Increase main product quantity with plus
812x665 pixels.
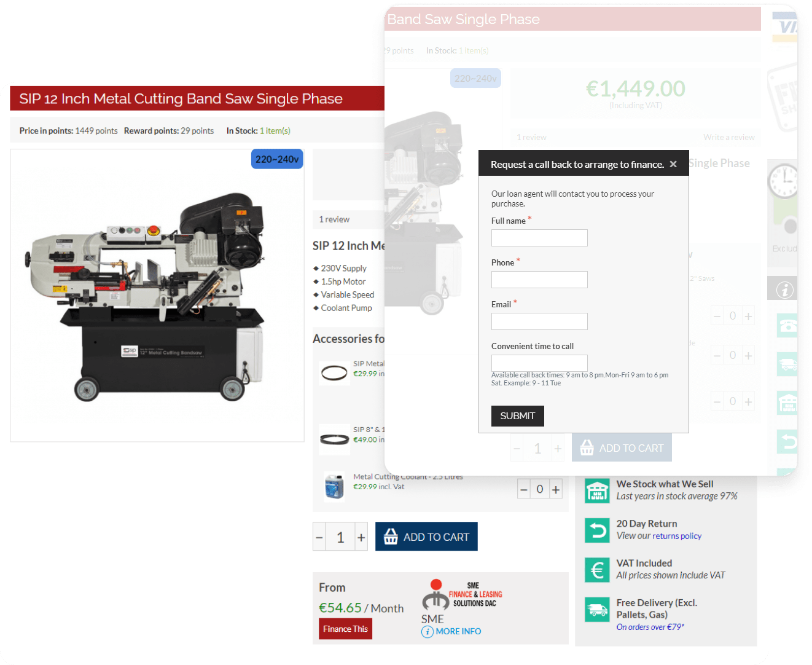pos(361,537)
